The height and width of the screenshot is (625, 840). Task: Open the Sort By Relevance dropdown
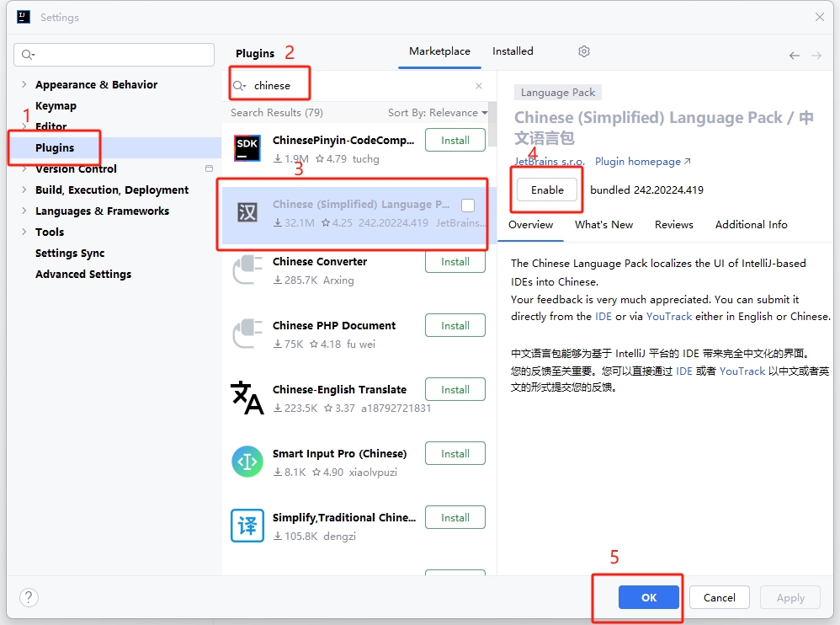(438, 113)
